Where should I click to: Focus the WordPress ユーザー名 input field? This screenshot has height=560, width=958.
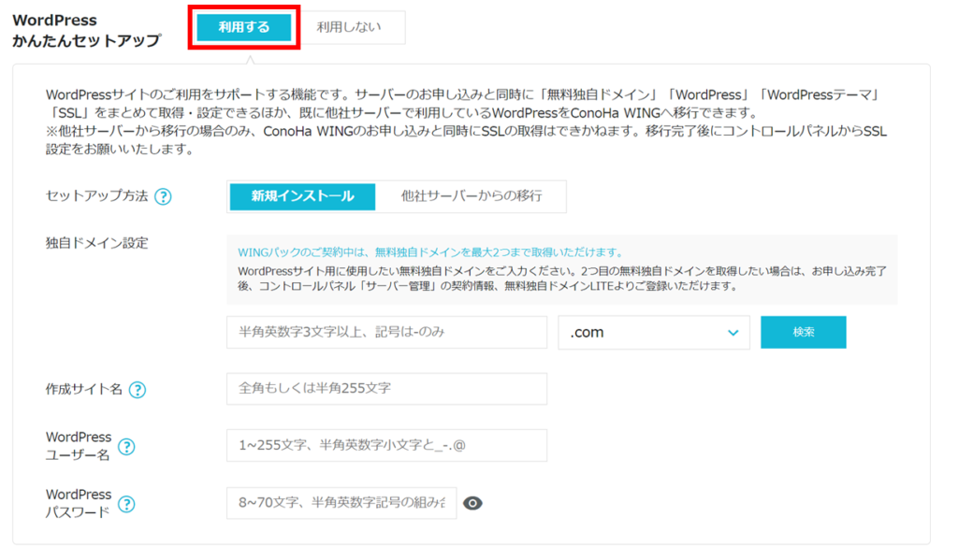[386, 445]
